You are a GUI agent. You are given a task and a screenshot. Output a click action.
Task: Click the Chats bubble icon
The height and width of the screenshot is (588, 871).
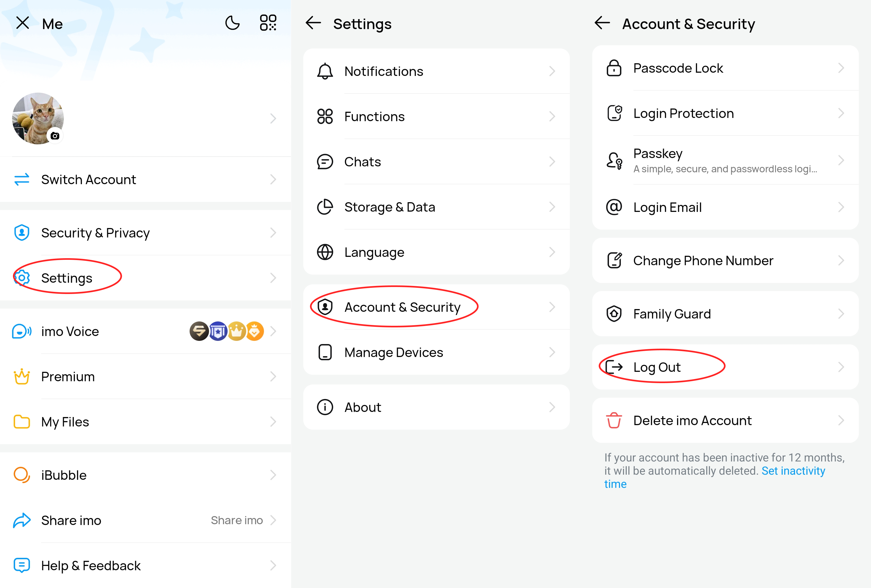pos(325,162)
